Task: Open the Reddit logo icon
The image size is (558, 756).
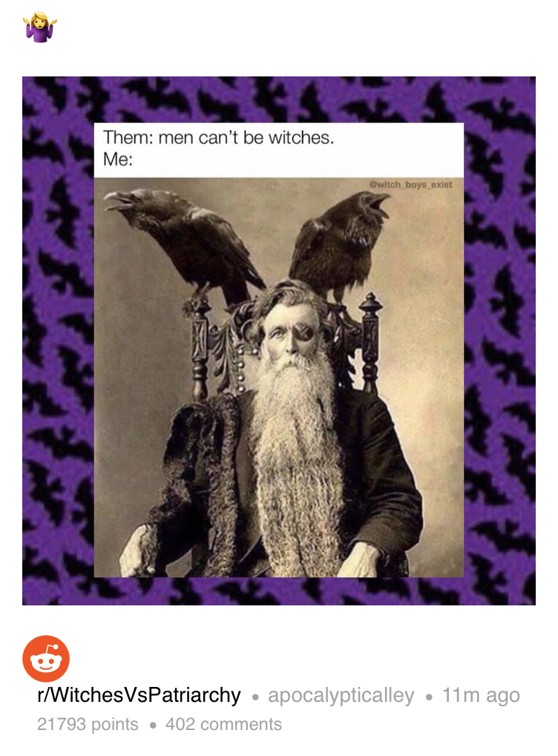Action: click(x=46, y=659)
